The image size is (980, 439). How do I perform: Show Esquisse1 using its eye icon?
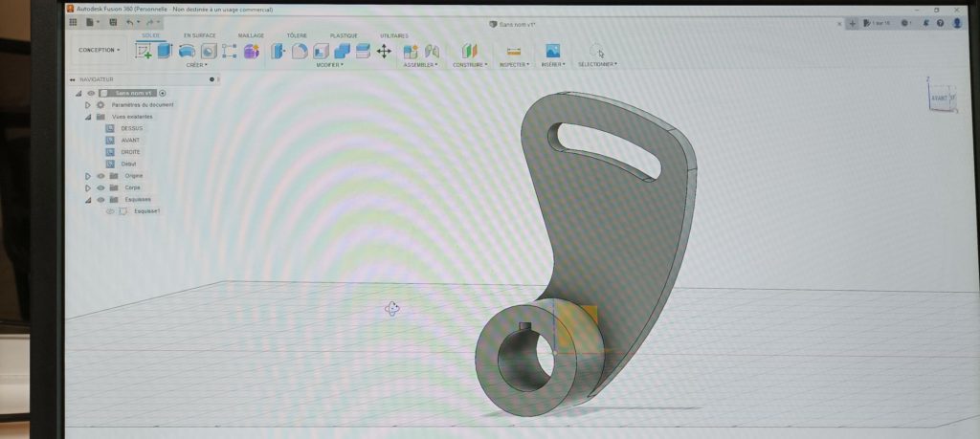point(110,211)
